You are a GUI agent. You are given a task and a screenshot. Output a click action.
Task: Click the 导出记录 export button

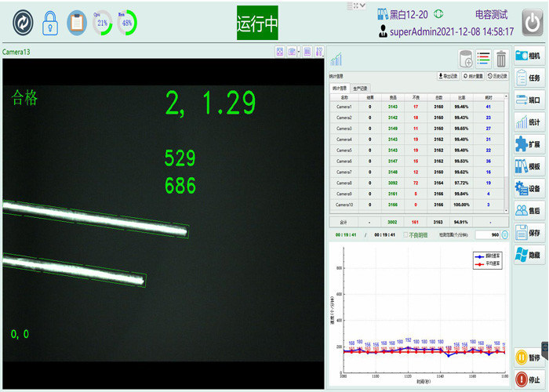tap(448, 76)
